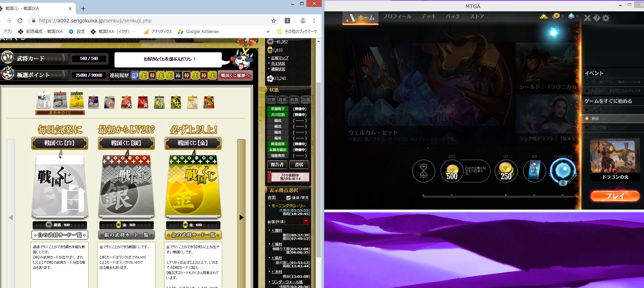Click the crossed swords icon in MTGA
Viewport: 644px width, 288px height.
pyautogui.click(x=588, y=18)
